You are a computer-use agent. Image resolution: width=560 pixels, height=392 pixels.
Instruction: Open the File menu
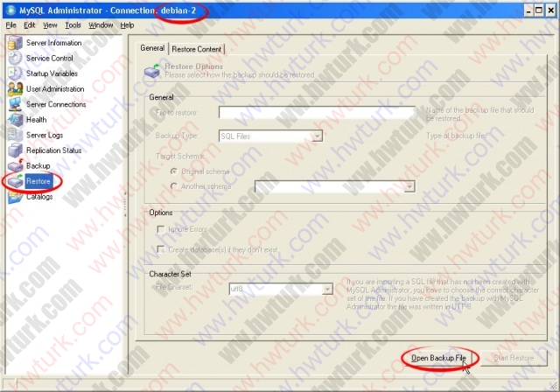coord(11,25)
